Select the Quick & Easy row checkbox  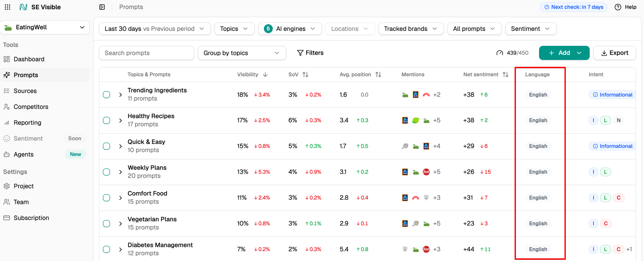106,146
